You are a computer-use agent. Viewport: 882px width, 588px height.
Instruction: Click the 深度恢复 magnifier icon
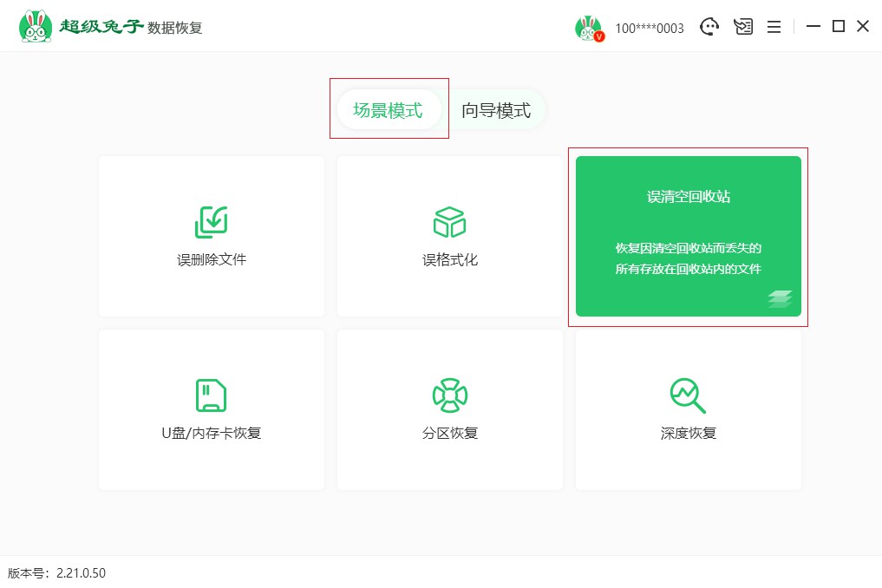688,395
